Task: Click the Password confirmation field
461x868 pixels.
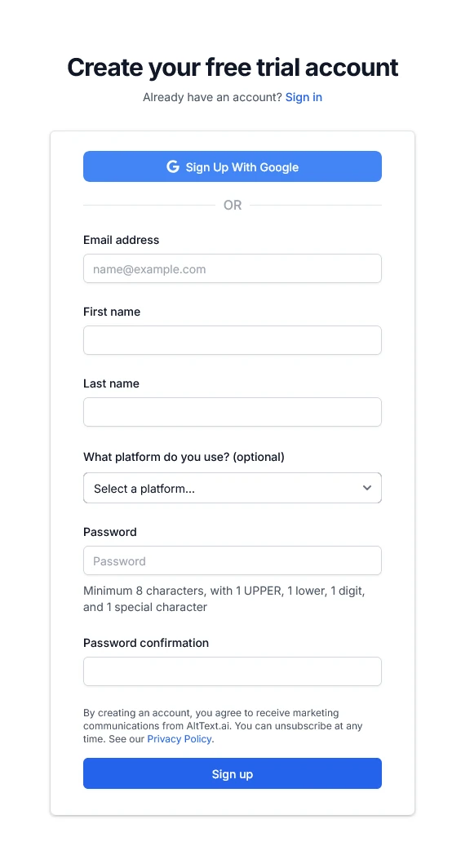Action: coord(233,671)
